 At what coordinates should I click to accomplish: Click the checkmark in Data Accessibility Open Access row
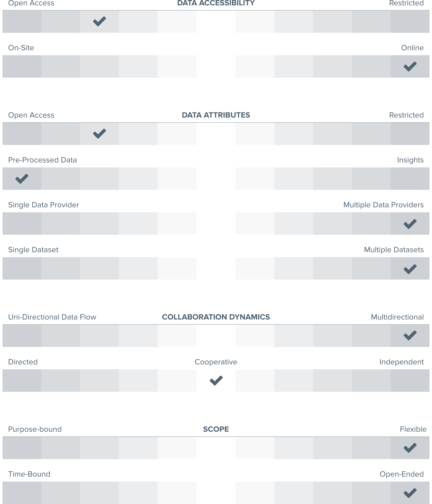tap(99, 21)
